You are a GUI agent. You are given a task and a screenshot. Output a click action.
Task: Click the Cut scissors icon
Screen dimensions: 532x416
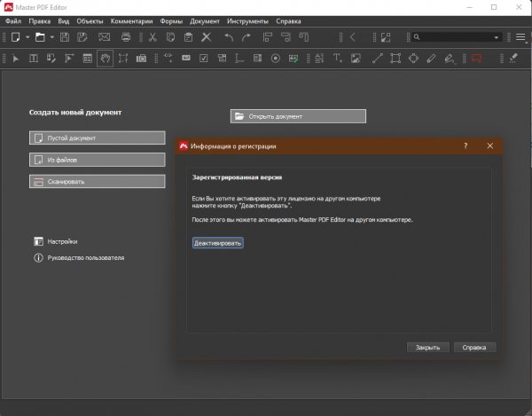pos(153,37)
